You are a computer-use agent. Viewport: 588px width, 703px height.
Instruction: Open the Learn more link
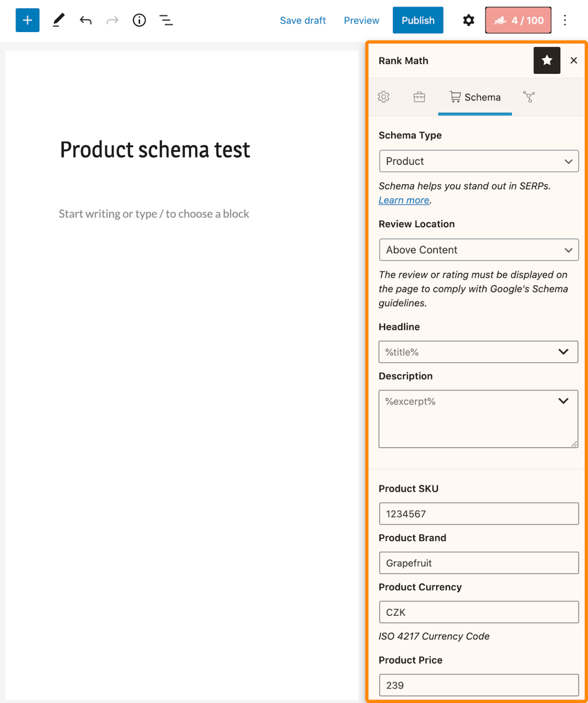pyautogui.click(x=403, y=200)
